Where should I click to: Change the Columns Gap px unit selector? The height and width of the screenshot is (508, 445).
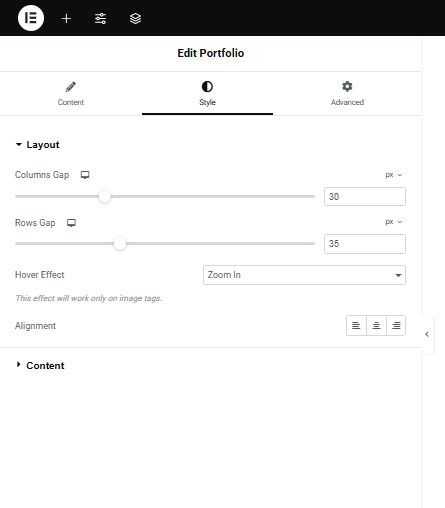point(394,175)
